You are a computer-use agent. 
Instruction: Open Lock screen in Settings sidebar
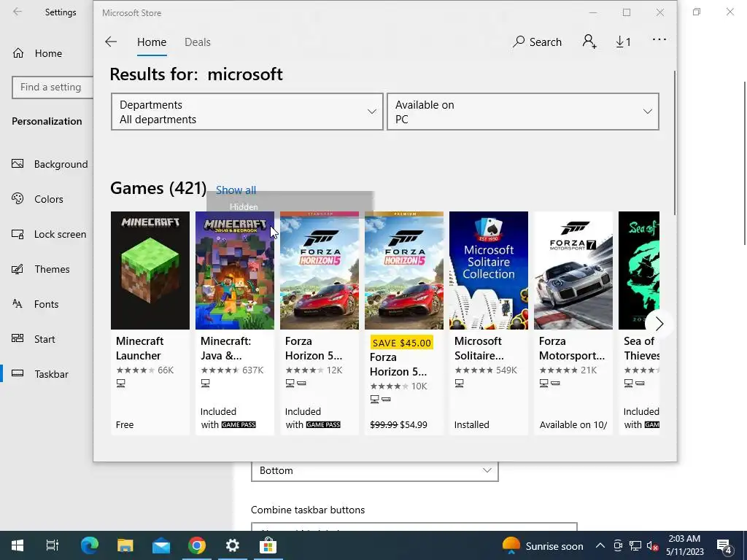49,234
